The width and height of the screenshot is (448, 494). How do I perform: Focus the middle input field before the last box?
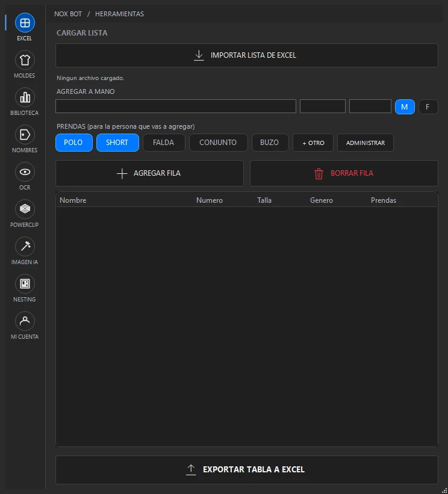point(323,106)
